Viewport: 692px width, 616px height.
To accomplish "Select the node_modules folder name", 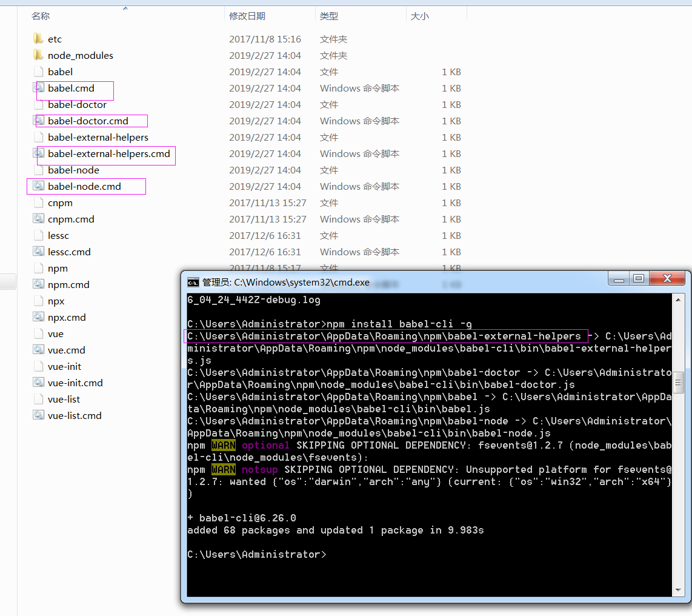I will point(81,56).
